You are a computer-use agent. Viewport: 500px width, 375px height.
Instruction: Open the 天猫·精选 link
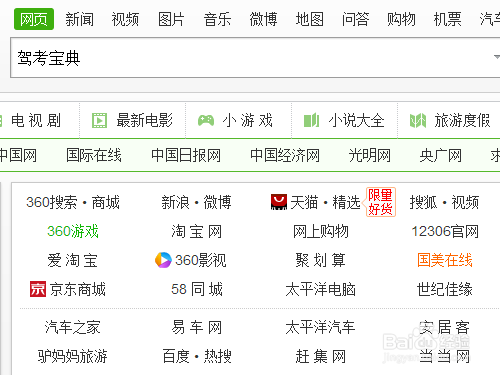point(325,202)
